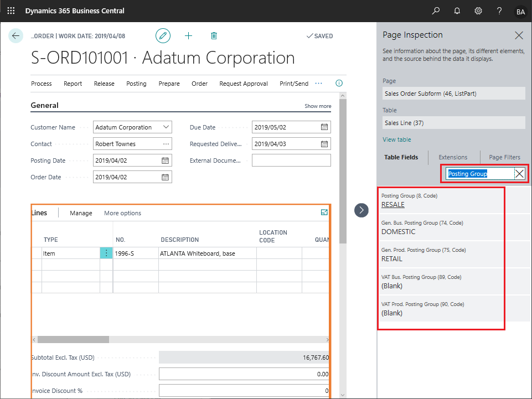Open the Release menu
532x399 pixels.
(x=104, y=84)
